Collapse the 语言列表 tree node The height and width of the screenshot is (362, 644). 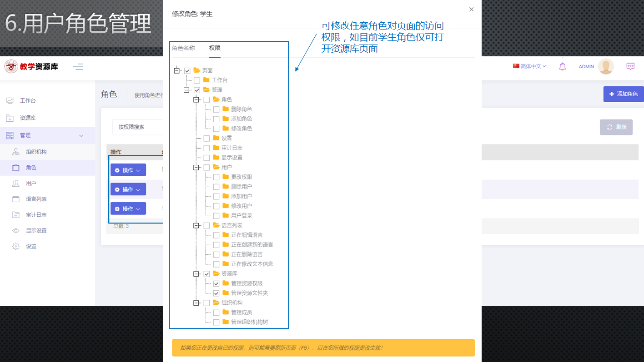(x=196, y=225)
